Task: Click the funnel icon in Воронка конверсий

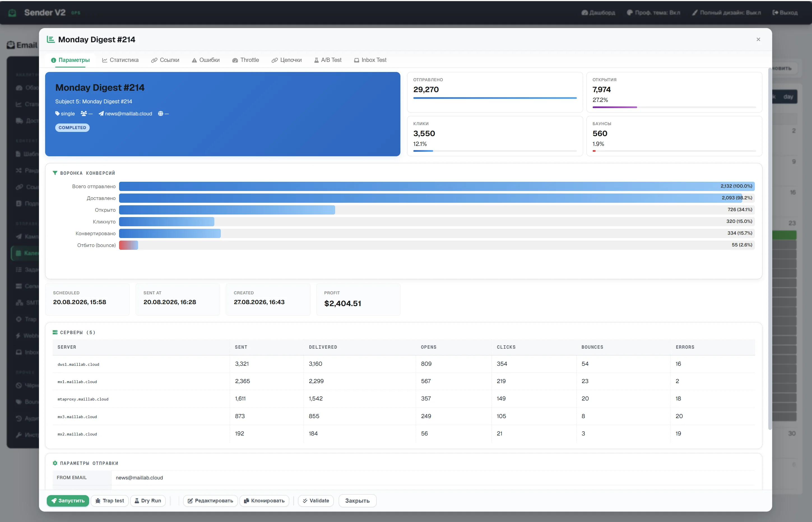Action: pos(55,173)
